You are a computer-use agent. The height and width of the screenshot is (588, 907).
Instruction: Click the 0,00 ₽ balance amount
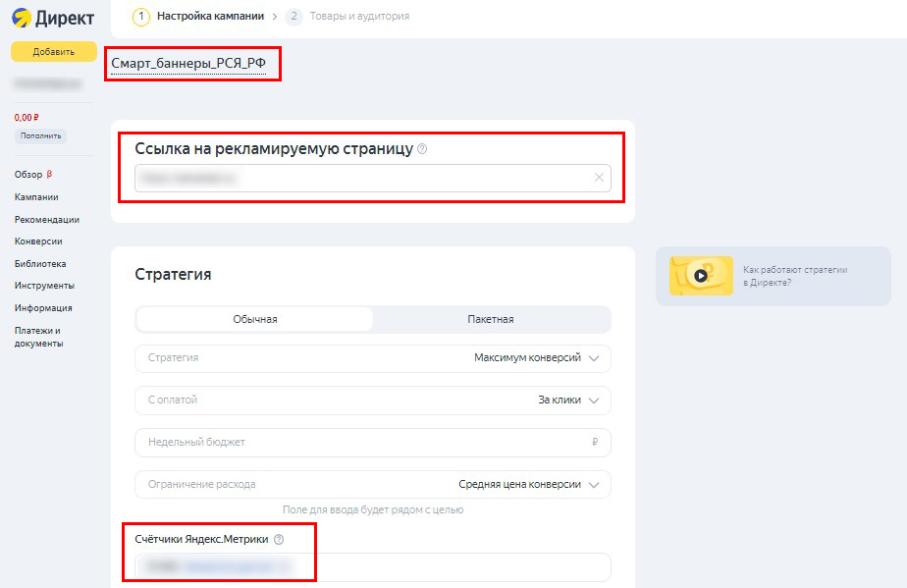click(x=27, y=118)
